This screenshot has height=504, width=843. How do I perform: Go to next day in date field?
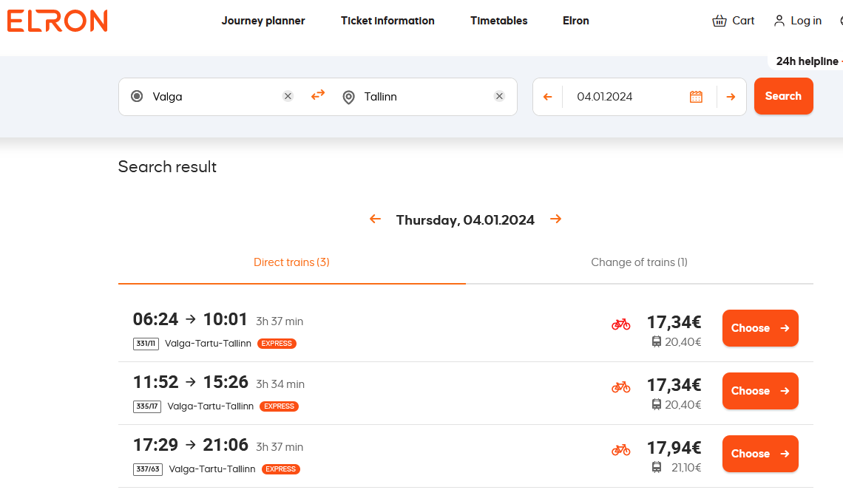pyautogui.click(x=731, y=97)
